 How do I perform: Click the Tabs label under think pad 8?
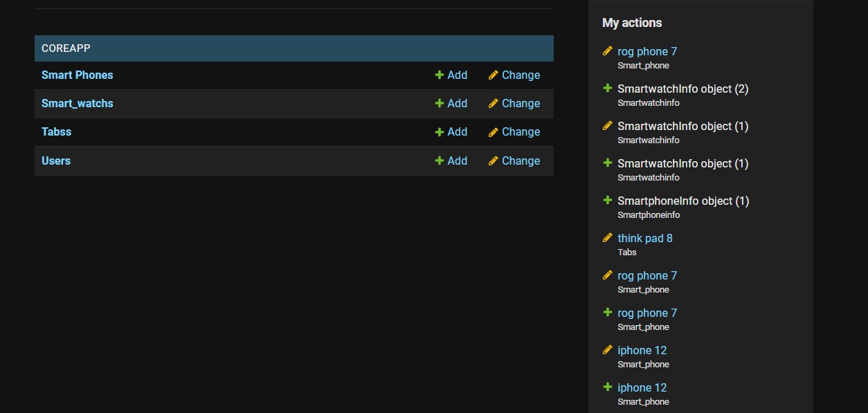[627, 252]
